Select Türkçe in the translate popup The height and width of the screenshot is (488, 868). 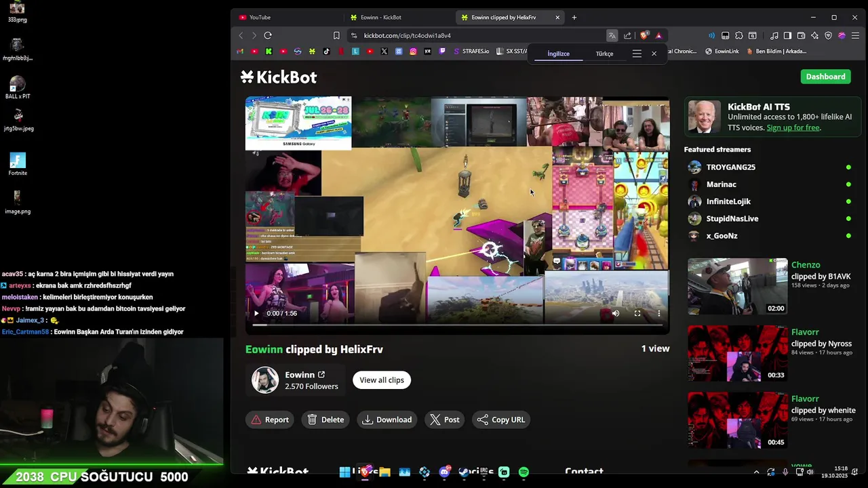[x=604, y=54]
